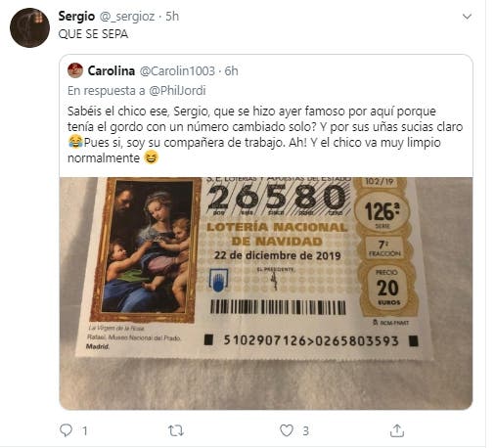Click the reply speech bubble icon
Screen dimensions: 495x448
(x=66, y=430)
